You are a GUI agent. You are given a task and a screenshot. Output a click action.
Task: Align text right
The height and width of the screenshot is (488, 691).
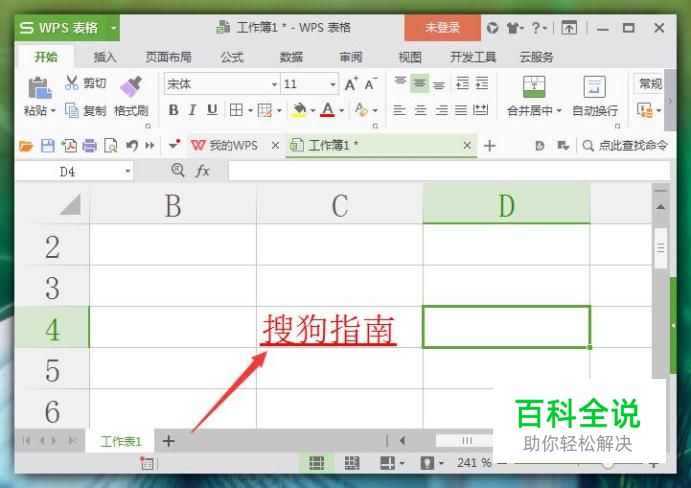[x=441, y=110]
